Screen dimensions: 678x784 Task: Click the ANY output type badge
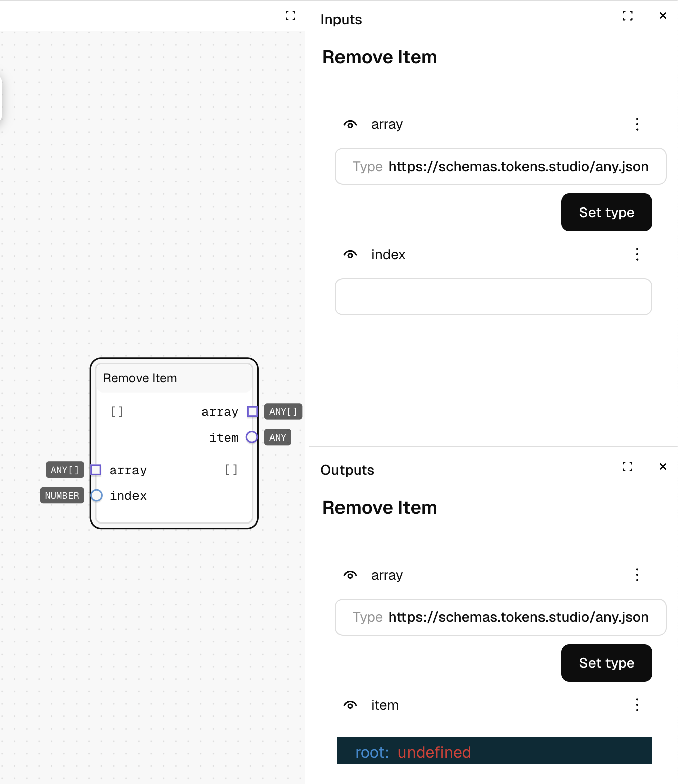(x=278, y=437)
